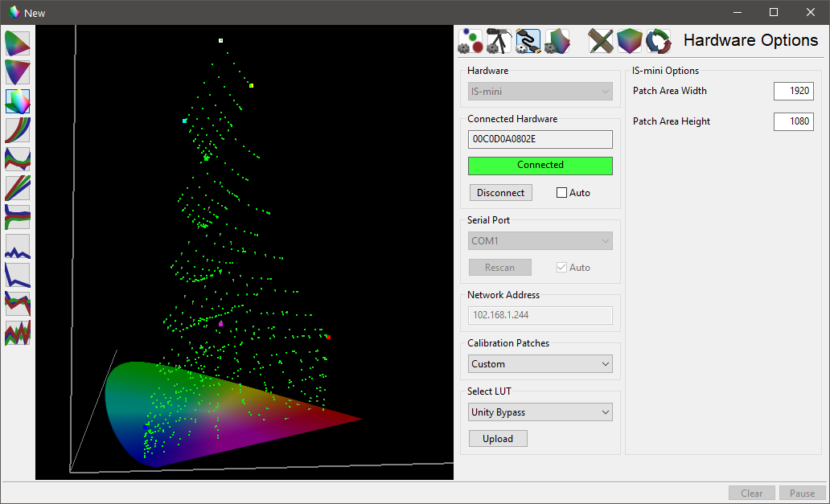Click the 3D color cube LUT icon
The width and height of the screenshot is (830, 504).
point(630,40)
